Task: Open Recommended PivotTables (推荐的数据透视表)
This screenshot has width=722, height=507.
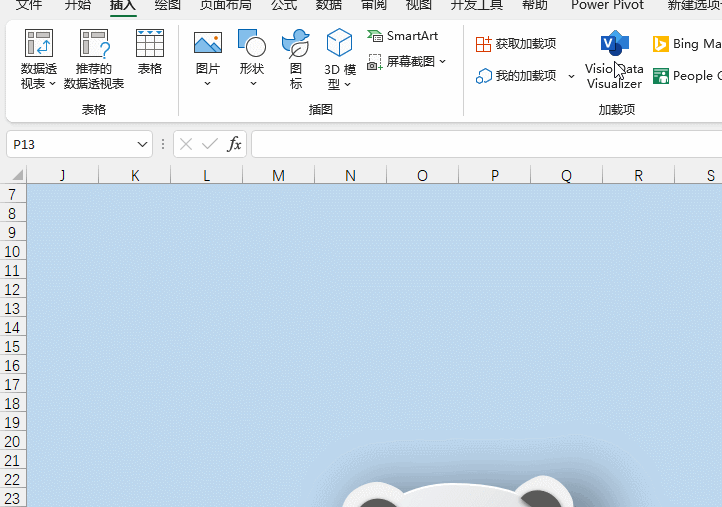Action: tap(94, 44)
